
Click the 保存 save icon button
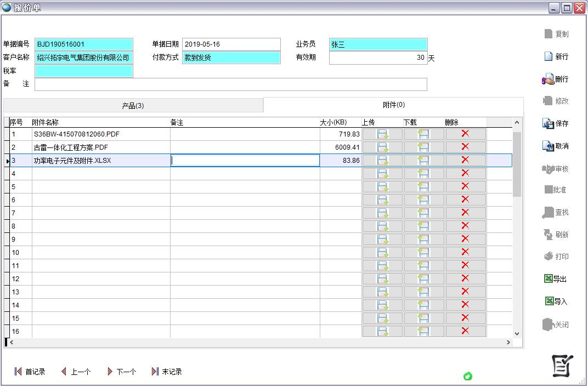click(x=555, y=124)
